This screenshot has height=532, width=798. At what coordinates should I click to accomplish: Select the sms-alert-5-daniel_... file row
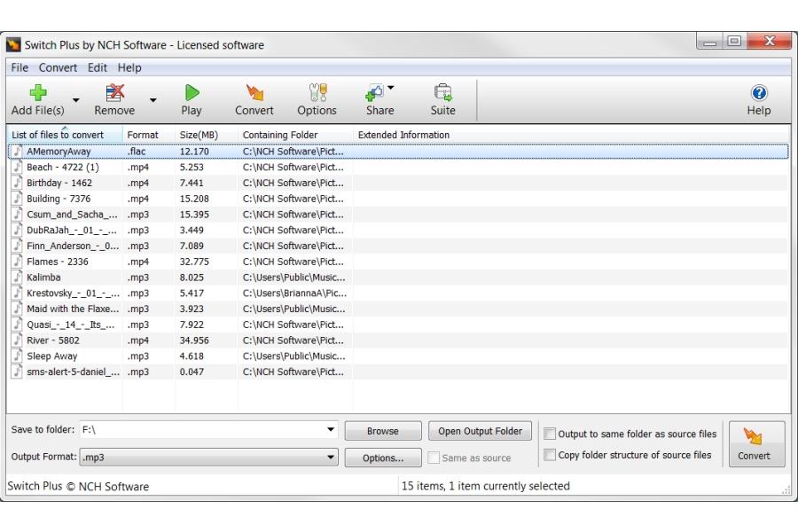pyautogui.click(x=398, y=372)
